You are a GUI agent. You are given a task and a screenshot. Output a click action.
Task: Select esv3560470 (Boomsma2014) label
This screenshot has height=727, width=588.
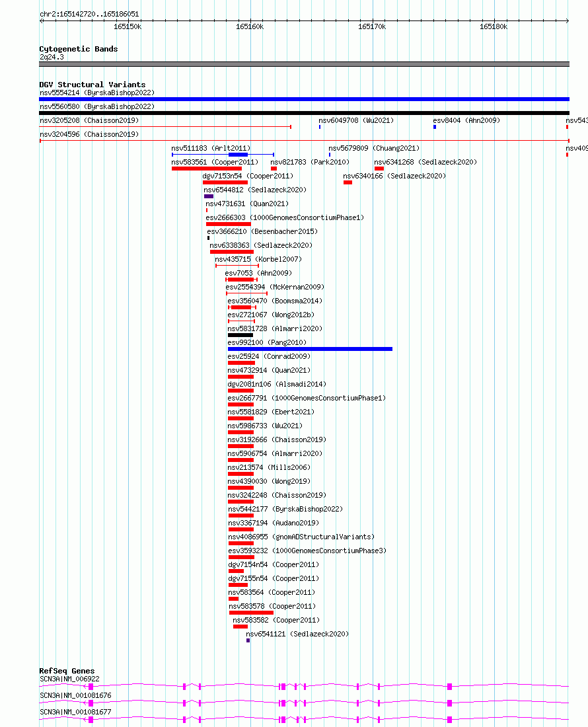click(276, 301)
